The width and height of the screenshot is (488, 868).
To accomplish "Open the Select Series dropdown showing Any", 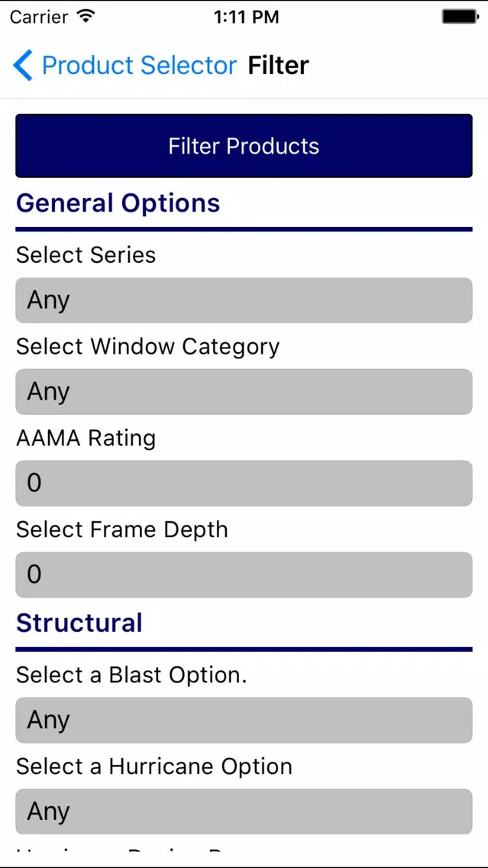I will (x=244, y=300).
